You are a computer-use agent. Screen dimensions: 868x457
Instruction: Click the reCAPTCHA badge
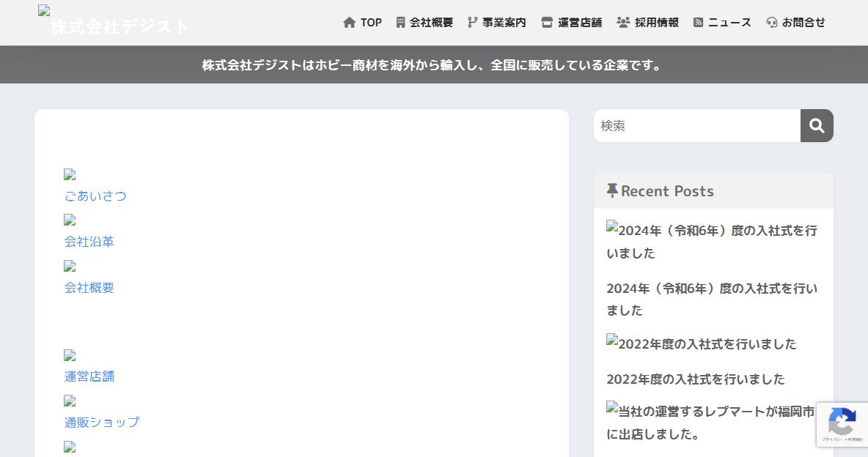click(842, 424)
